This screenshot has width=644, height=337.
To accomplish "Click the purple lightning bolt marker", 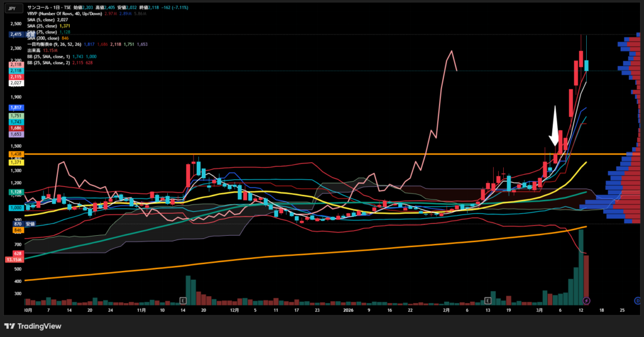I will pyautogui.click(x=586, y=301).
